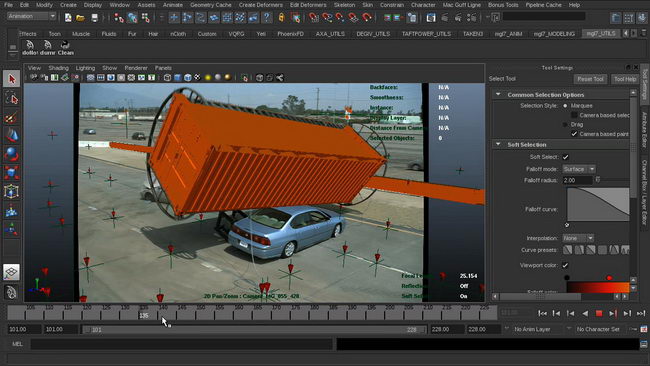The width and height of the screenshot is (650, 366).
Task: Click the Reset Tool button
Action: [591, 79]
